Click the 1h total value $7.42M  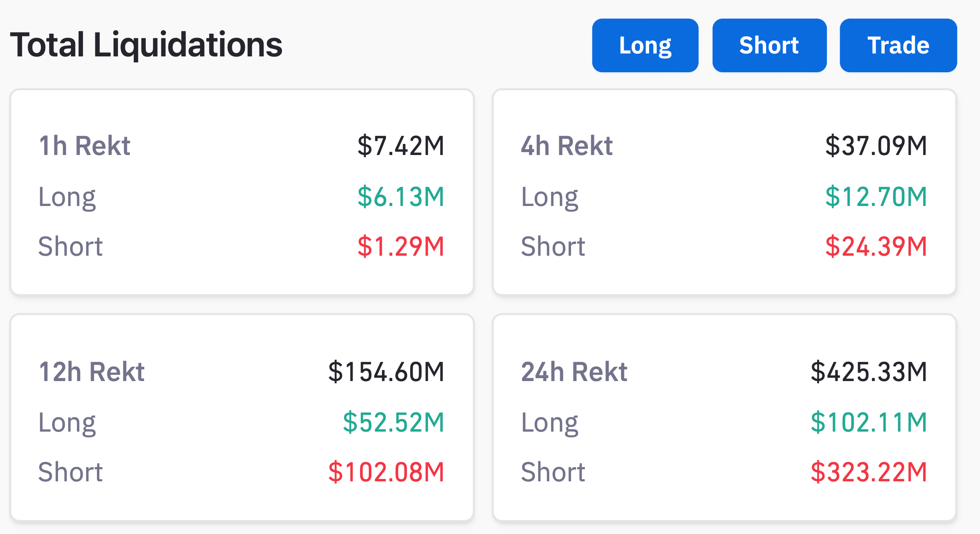tap(401, 146)
